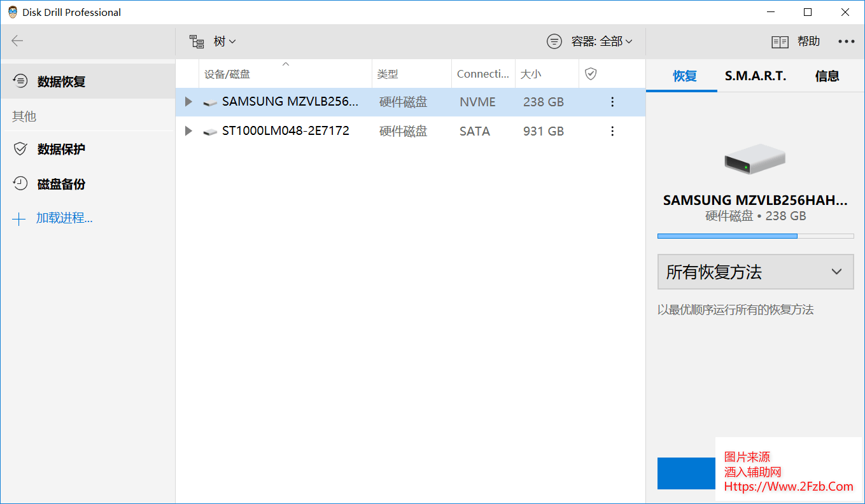Switch to the 信息 tab
865x504 pixels.
827,76
